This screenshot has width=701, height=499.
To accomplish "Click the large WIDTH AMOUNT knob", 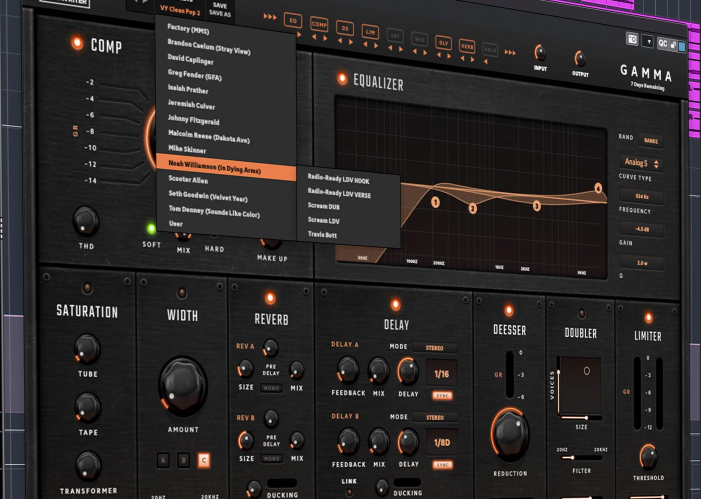I will tap(182, 385).
